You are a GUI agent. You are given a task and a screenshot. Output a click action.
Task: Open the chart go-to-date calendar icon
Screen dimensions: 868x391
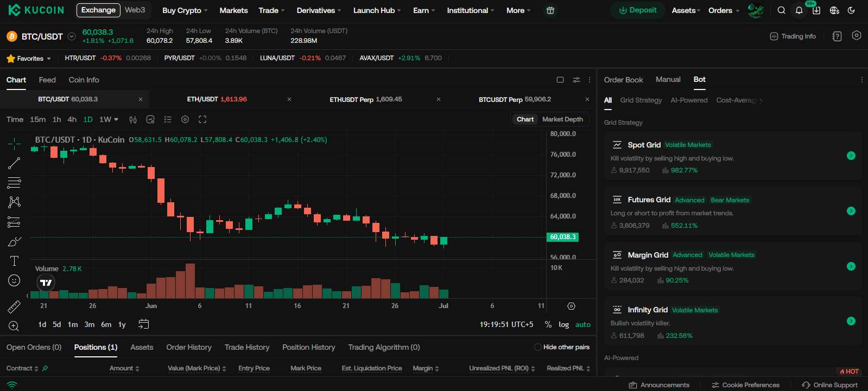click(x=143, y=324)
